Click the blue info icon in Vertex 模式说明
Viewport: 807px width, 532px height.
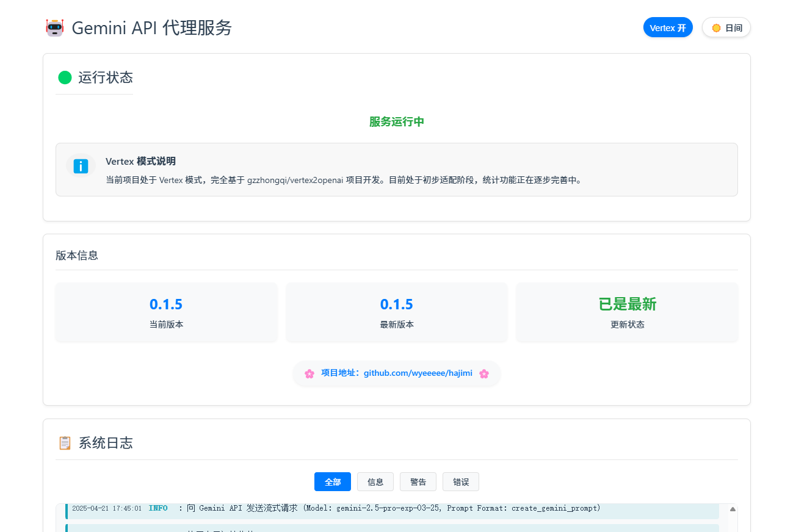[80, 166]
